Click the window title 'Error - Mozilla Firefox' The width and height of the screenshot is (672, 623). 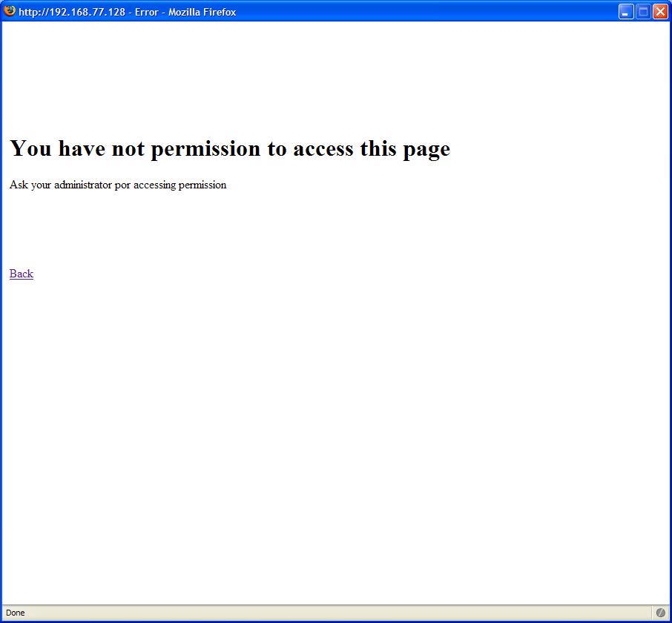pyautogui.click(x=185, y=12)
